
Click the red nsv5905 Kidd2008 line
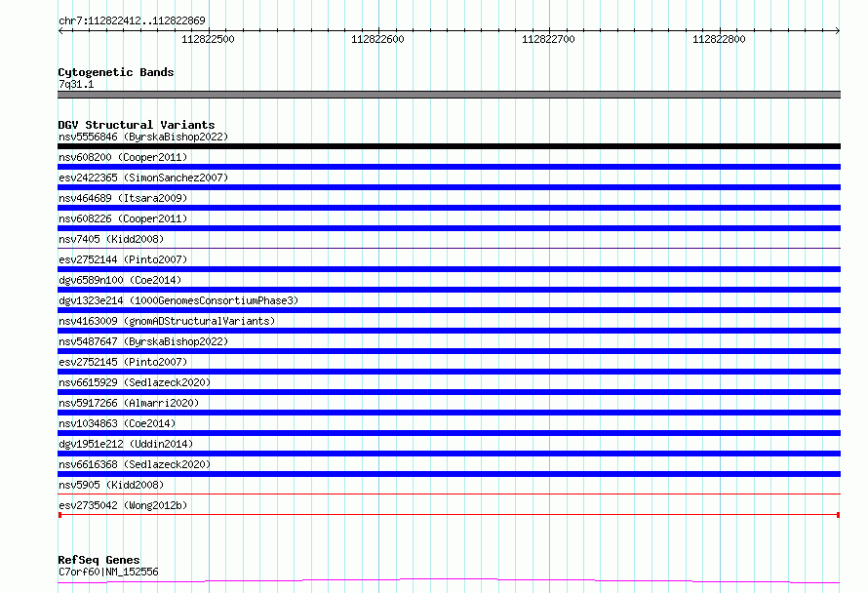(x=449, y=494)
